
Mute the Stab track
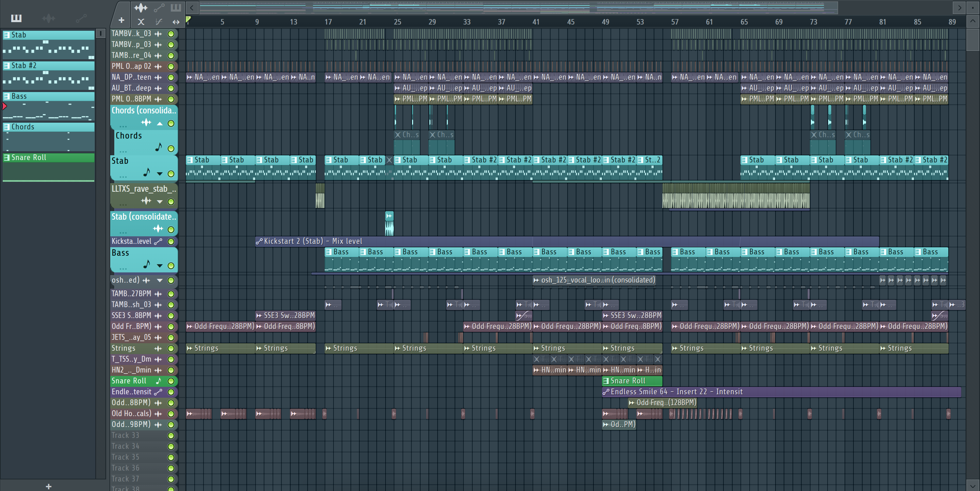171,174
